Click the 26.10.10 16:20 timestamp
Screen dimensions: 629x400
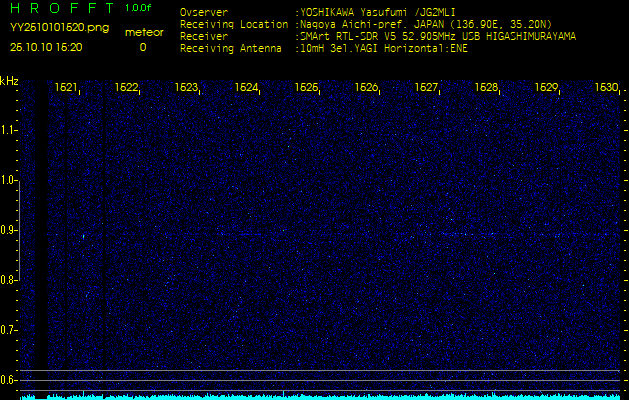coord(45,47)
